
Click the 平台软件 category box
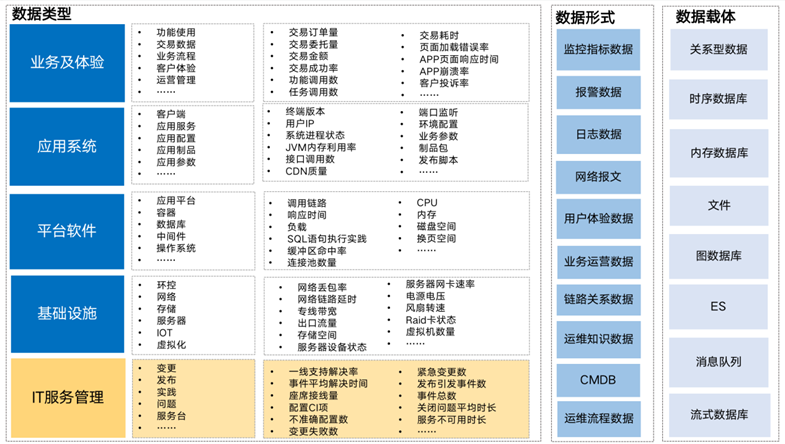click(x=68, y=230)
